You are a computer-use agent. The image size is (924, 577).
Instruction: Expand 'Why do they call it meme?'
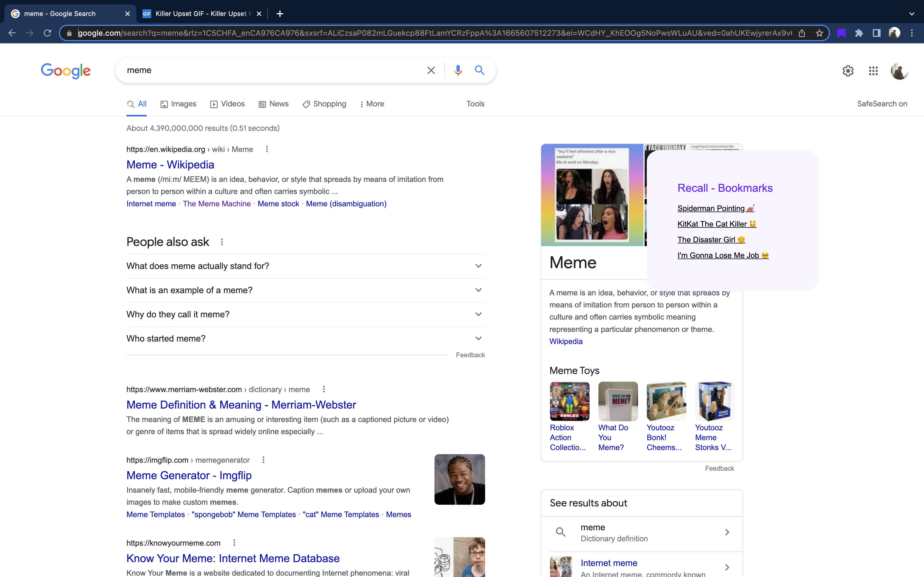click(306, 314)
